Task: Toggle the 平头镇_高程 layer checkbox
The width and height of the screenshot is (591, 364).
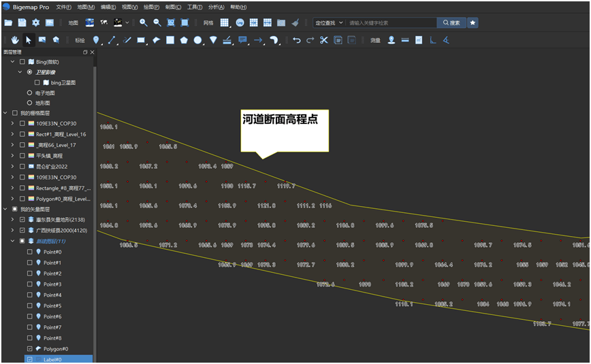Action: click(x=22, y=156)
